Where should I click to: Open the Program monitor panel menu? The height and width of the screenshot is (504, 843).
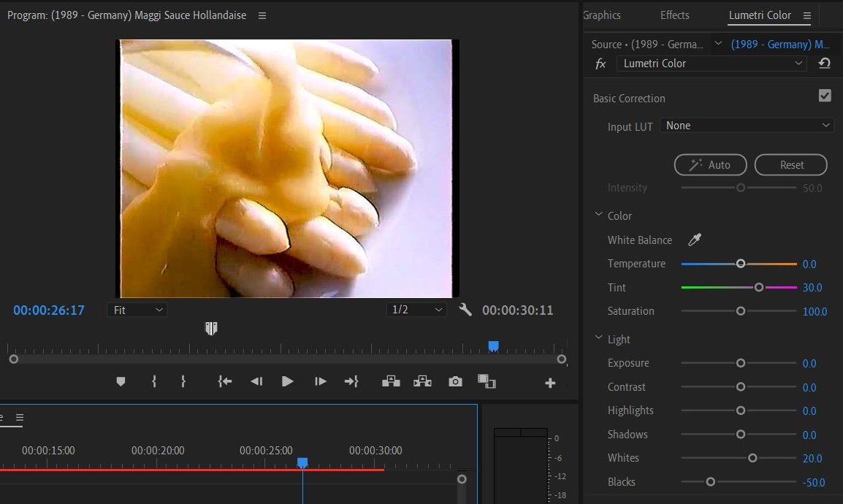point(262,15)
